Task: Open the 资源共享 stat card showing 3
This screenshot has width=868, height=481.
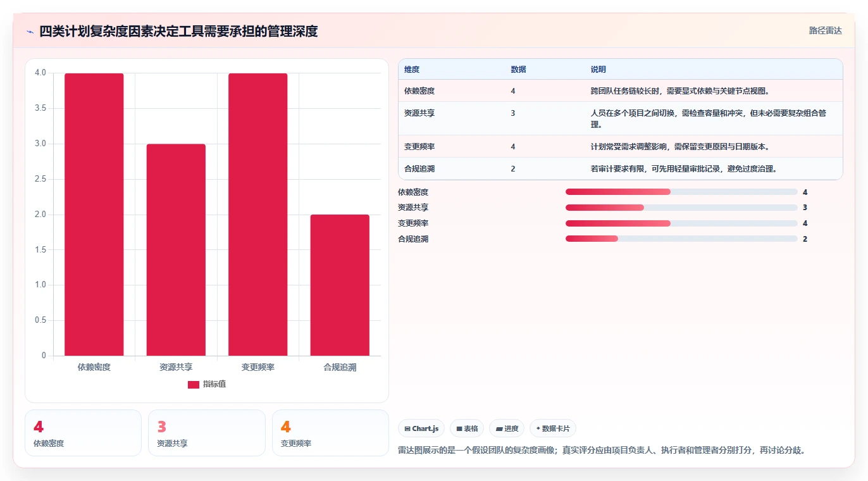Action: 206,433
